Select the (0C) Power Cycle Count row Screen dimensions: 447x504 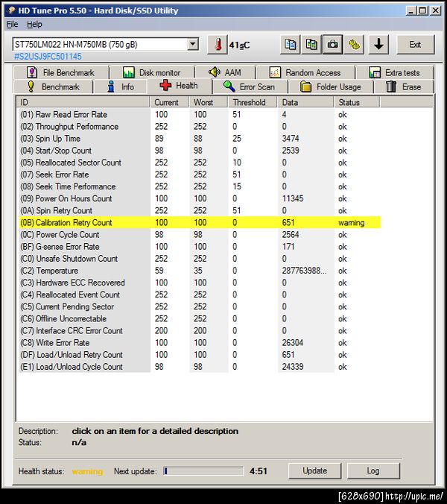click(x=200, y=235)
